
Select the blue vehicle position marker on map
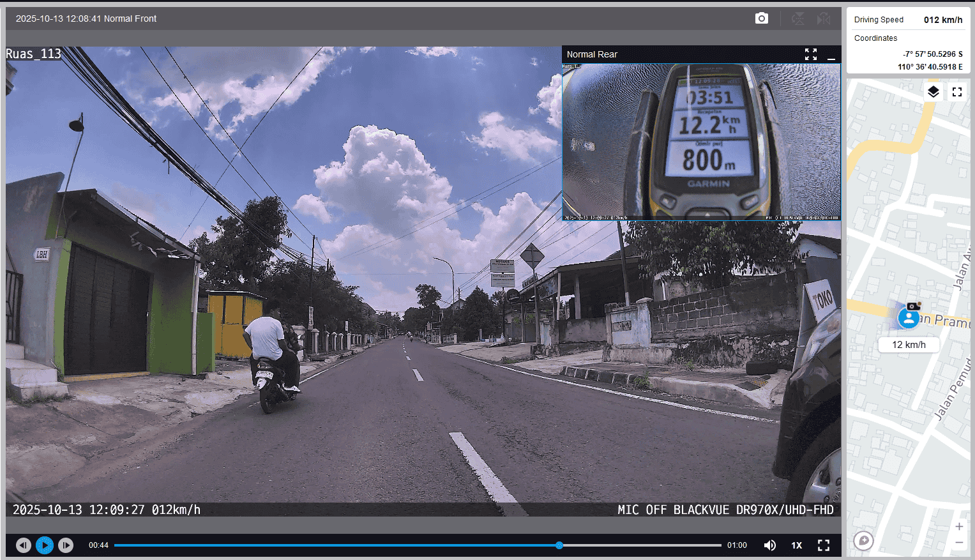pos(908,317)
